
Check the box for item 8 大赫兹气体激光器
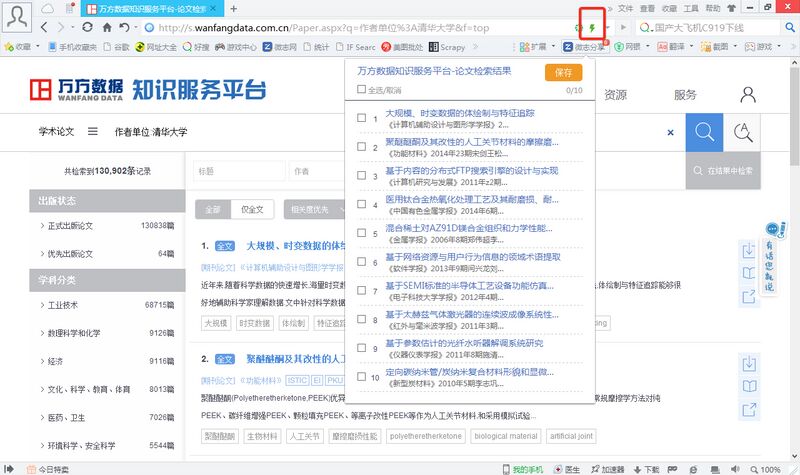361,319
